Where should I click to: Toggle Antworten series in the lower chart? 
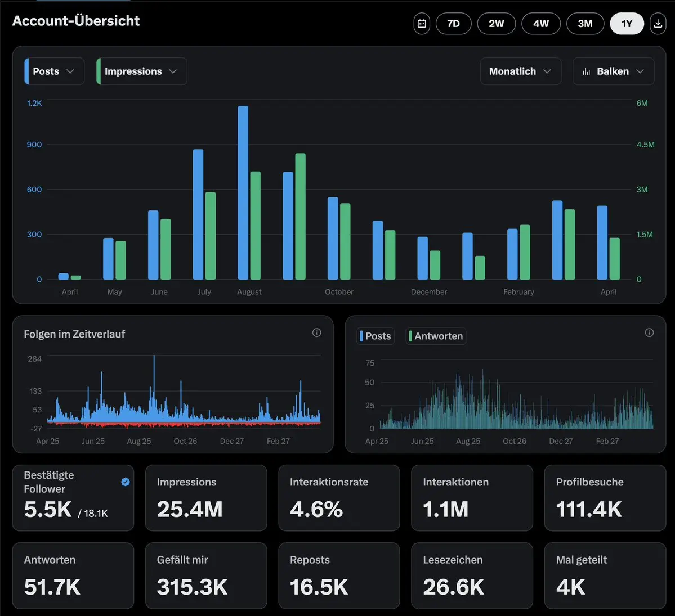436,336
